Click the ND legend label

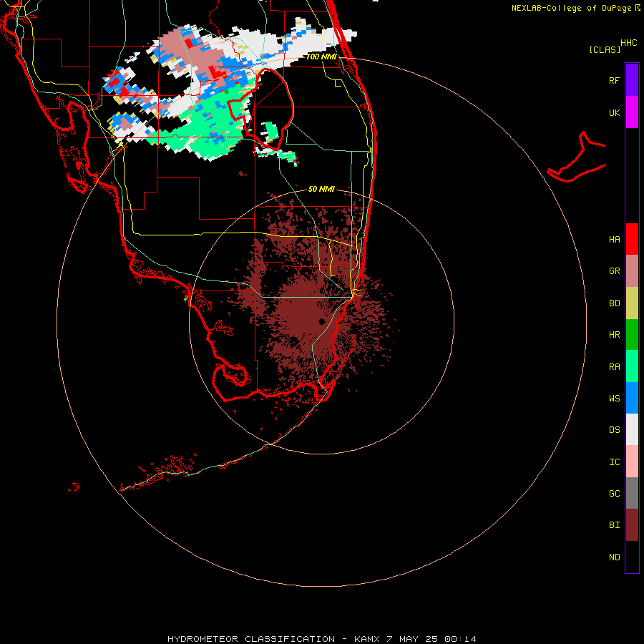click(614, 557)
